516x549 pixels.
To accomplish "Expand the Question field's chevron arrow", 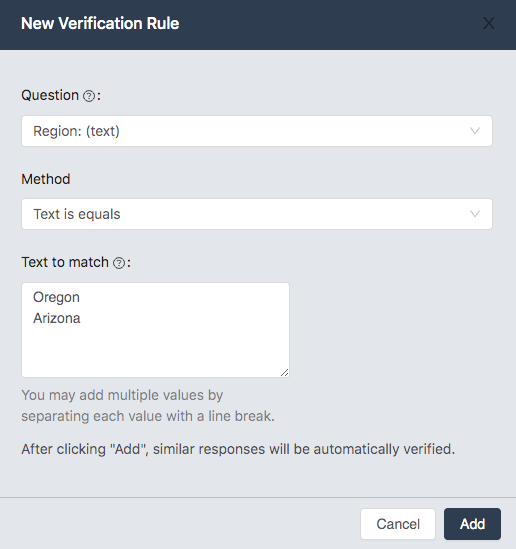I will coord(475,131).
